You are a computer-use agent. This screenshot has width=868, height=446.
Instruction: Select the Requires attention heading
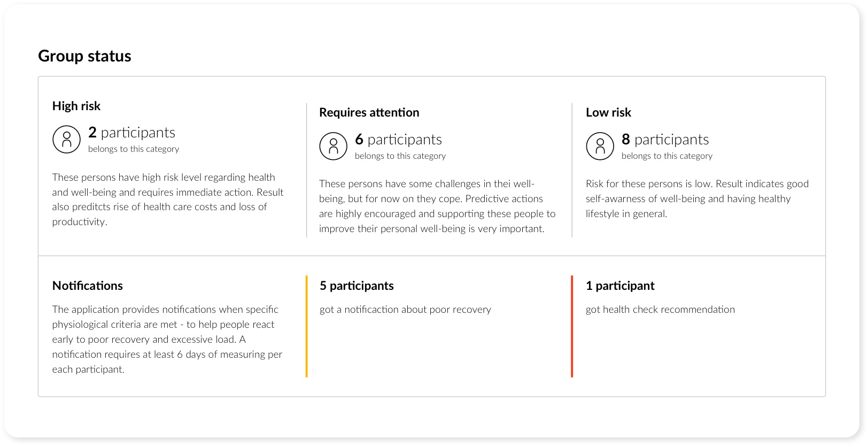click(x=369, y=112)
